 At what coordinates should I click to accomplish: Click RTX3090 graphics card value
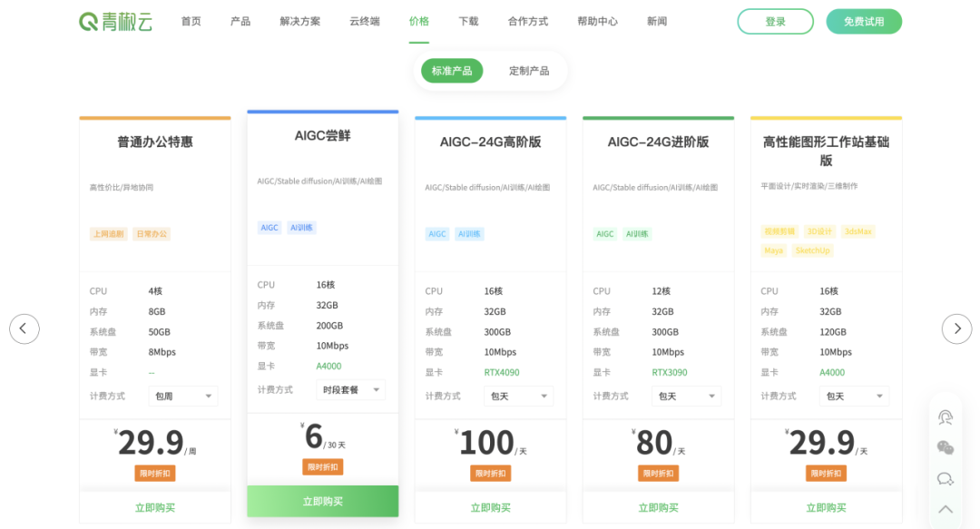(x=670, y=372)
